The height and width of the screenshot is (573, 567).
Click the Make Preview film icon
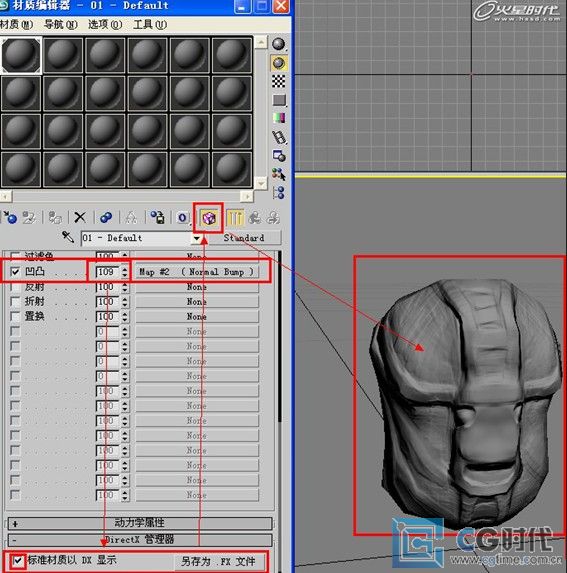pyautogui.click(x=279, y=137)
